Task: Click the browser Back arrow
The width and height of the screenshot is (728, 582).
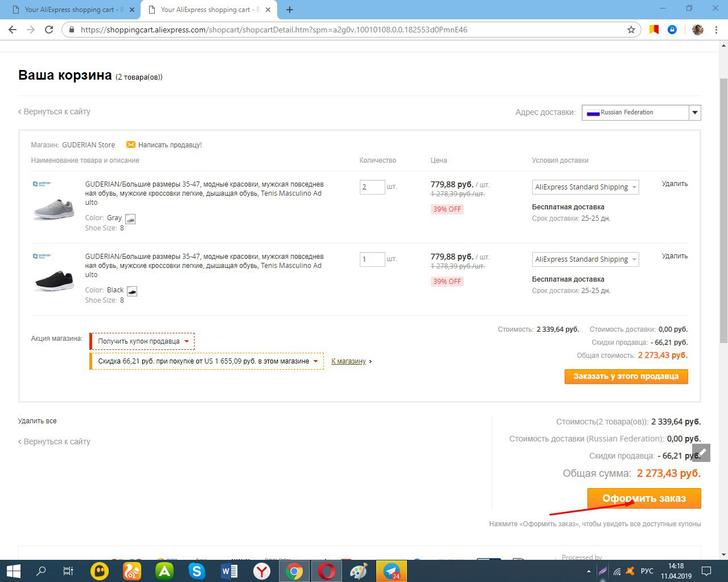Action: point(13,30)
